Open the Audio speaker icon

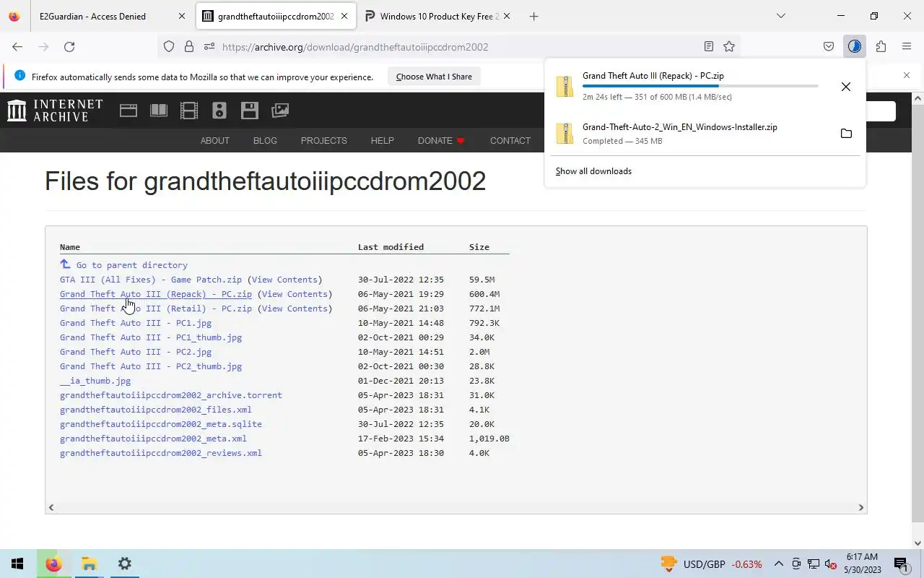coord(219,111)
